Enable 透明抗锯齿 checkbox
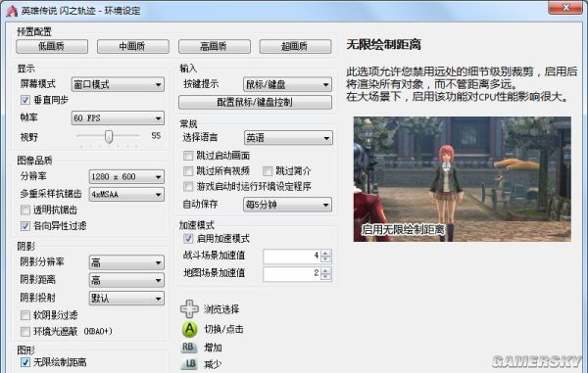The width and height of the screenshot is (588, 373). point(25,210)
